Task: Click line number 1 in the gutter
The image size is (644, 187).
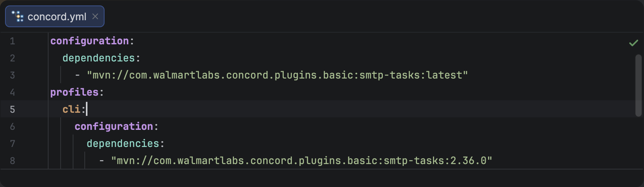Action: (12, 41)
